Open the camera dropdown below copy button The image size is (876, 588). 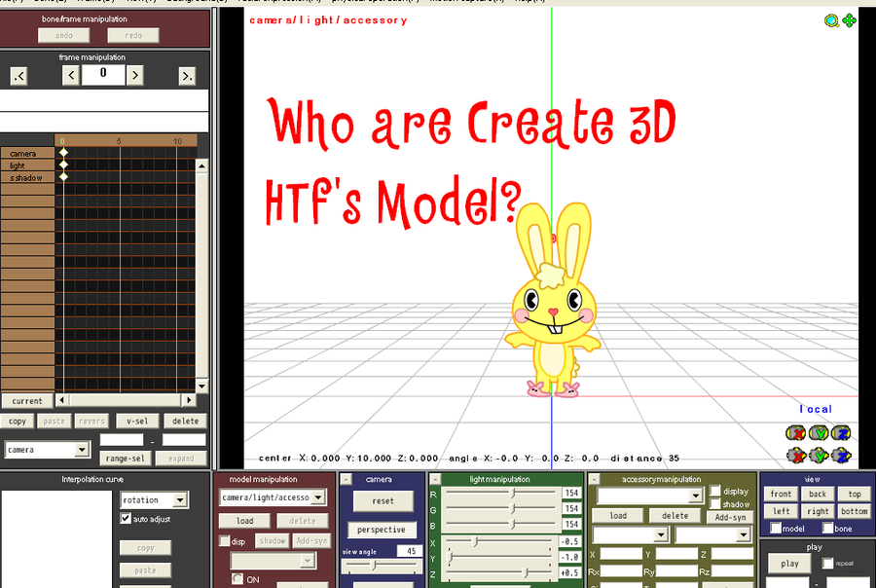(x=82, y=450)
